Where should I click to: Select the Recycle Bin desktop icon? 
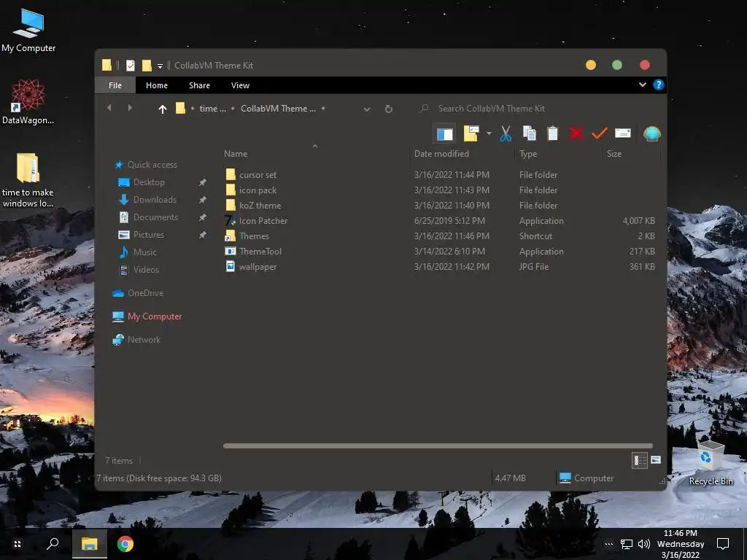(x=711, y=463)
